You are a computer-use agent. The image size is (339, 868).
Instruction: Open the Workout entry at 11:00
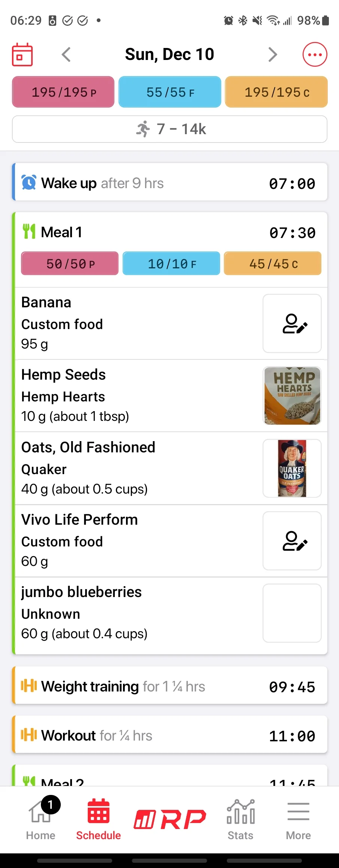tap(169, 736)
